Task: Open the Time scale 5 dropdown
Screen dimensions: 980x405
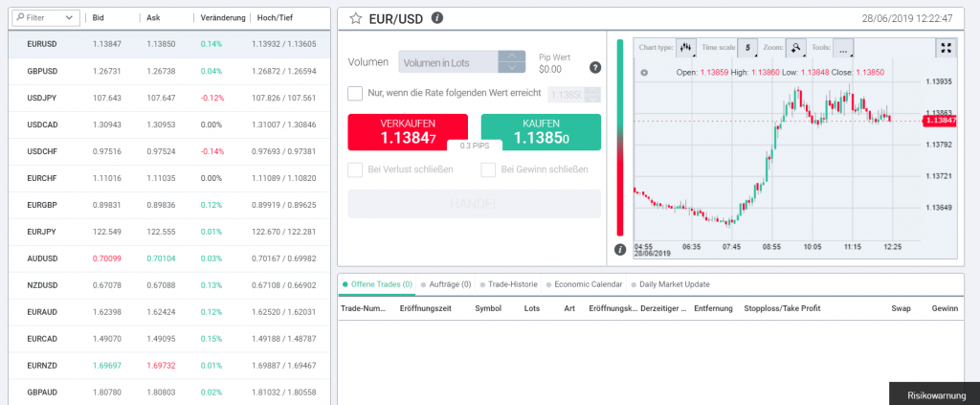Action: (748, 48)
